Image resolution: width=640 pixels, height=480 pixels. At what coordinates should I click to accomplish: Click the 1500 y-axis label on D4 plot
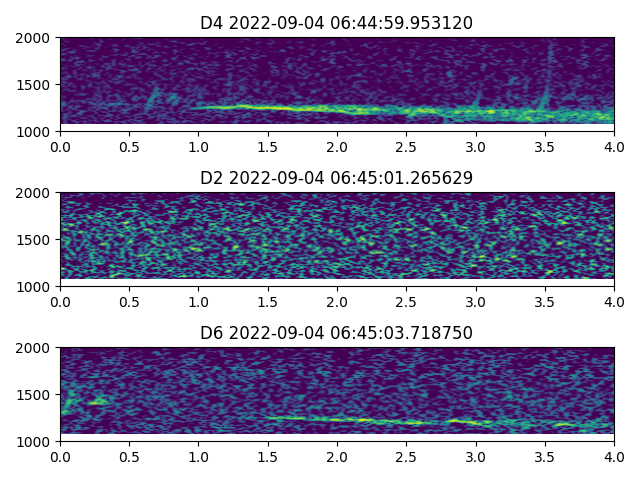(x=37, y=85)
